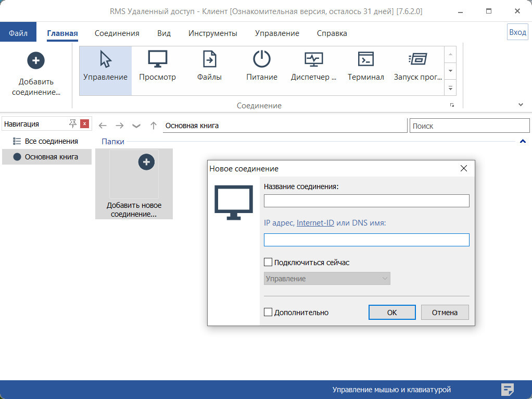Click the Управление мышью и клавиатурой status text

coord(391,390)
